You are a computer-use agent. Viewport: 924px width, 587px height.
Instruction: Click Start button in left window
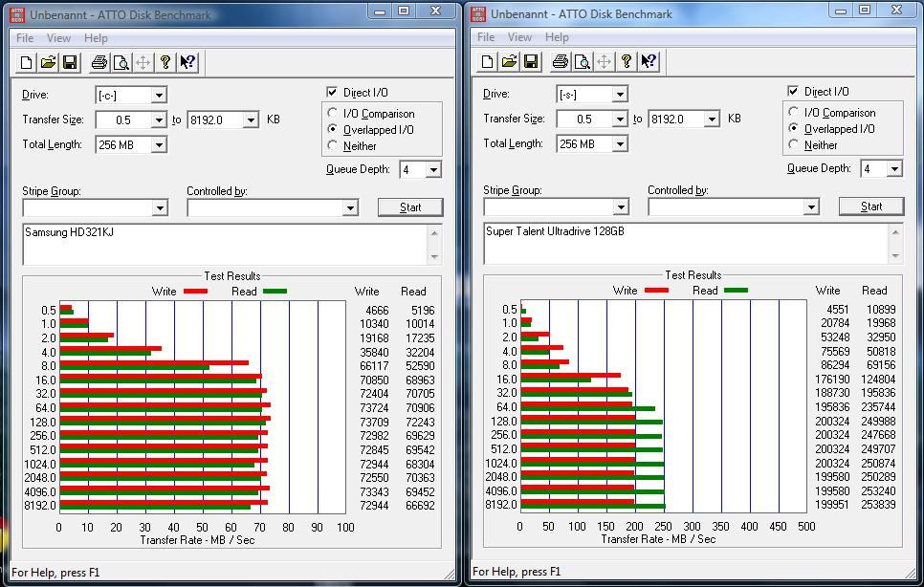(x=410, y=207)
